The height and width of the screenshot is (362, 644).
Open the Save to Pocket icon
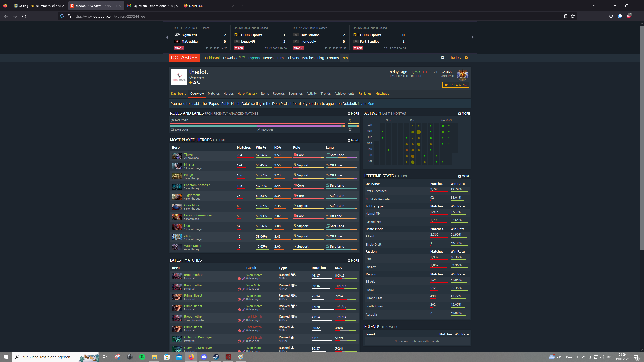611,16
